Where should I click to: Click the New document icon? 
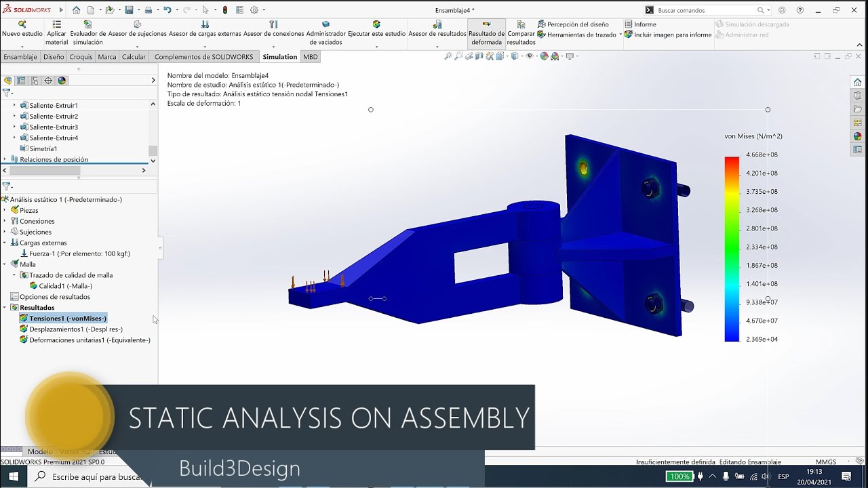91,10
